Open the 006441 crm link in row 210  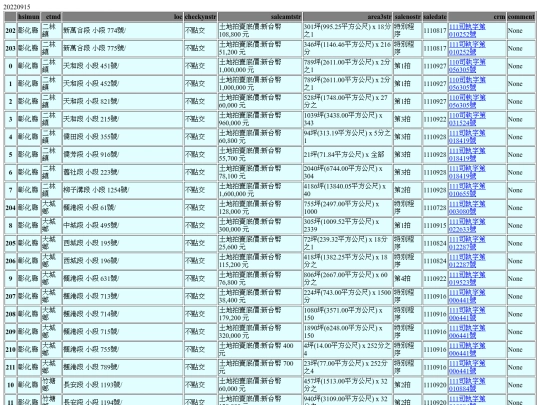pyautogui.click(x=467, y=350)
